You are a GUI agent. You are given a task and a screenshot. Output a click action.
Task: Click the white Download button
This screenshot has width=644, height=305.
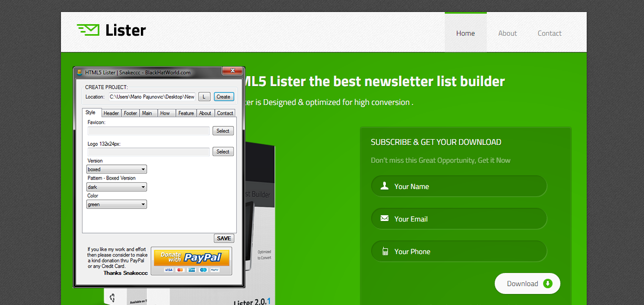pyautogui.click(x=527, y=283)
